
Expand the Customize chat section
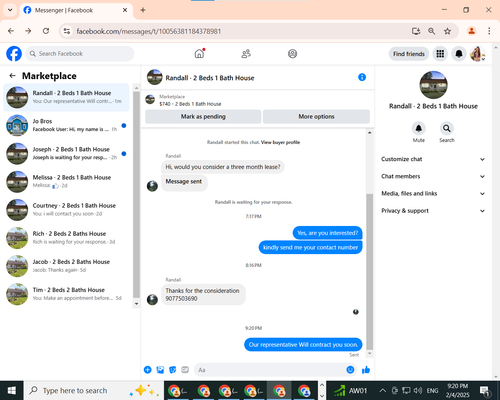tap(433, 159)
